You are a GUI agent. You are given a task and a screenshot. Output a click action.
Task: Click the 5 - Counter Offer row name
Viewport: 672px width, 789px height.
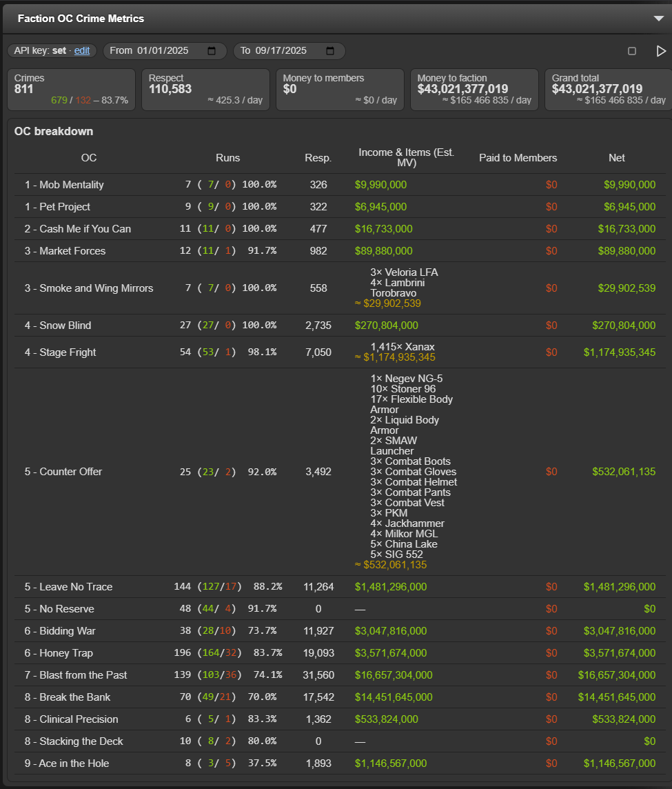(63, 472)
